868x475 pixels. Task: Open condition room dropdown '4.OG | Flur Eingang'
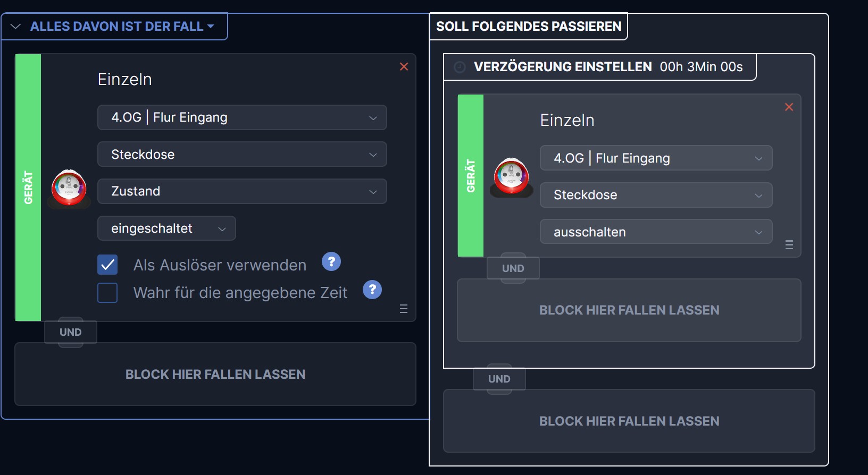(x=242, y=117)
